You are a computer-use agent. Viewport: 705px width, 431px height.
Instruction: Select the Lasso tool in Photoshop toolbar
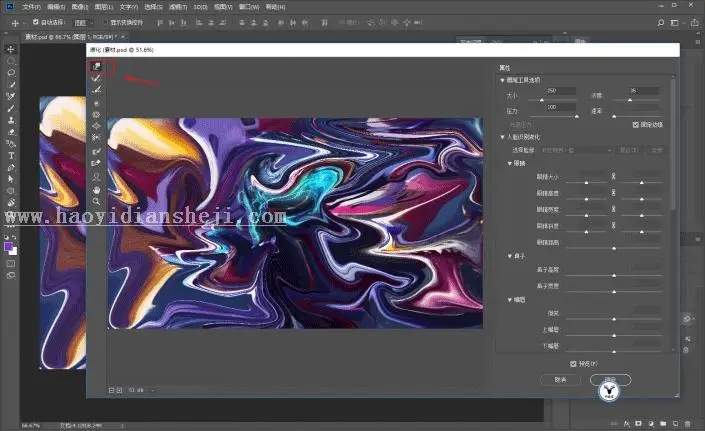[x=11, y=72]
